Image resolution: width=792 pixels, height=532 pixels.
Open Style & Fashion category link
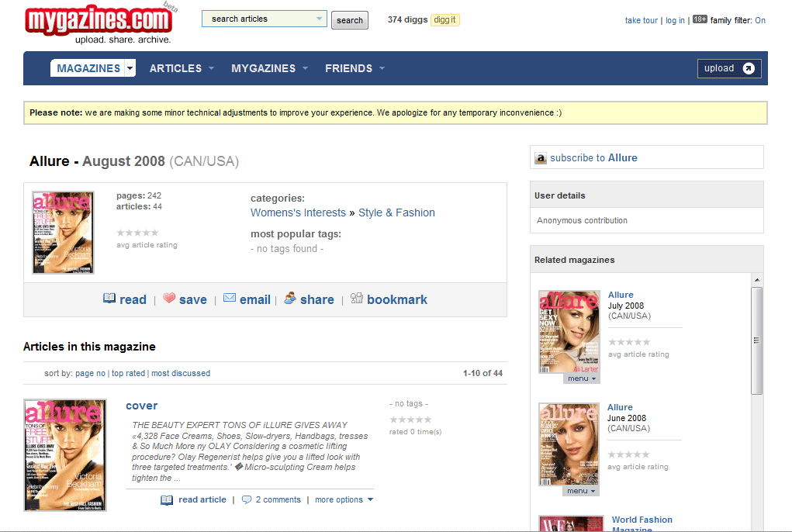pyautogui.click(x=396, y=212)
